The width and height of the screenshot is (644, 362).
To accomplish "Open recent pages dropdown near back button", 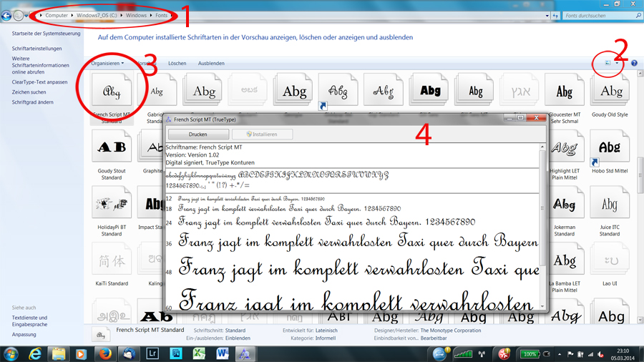I will [26, 16].
